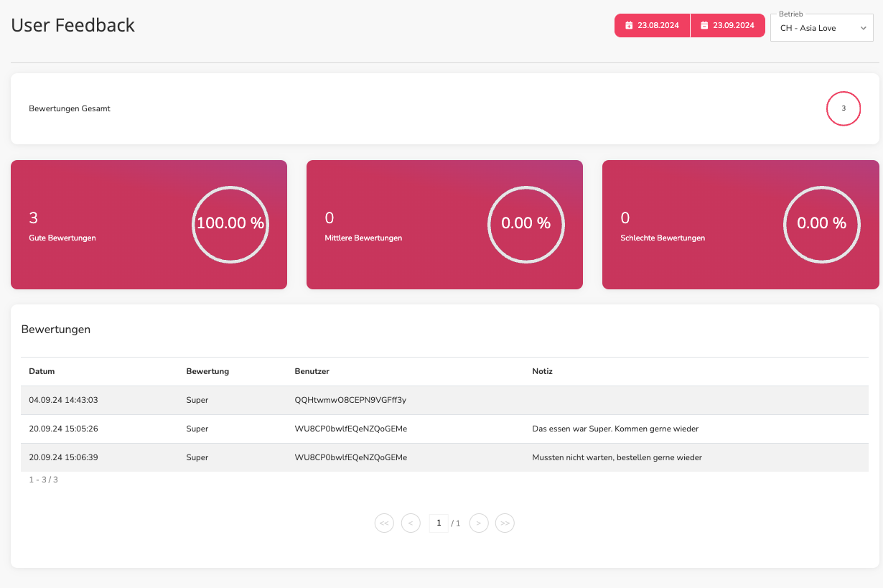The image size is (883, 588).
Task: Click the page number input field
Action: pyautogui.click(x=439, y=523)
